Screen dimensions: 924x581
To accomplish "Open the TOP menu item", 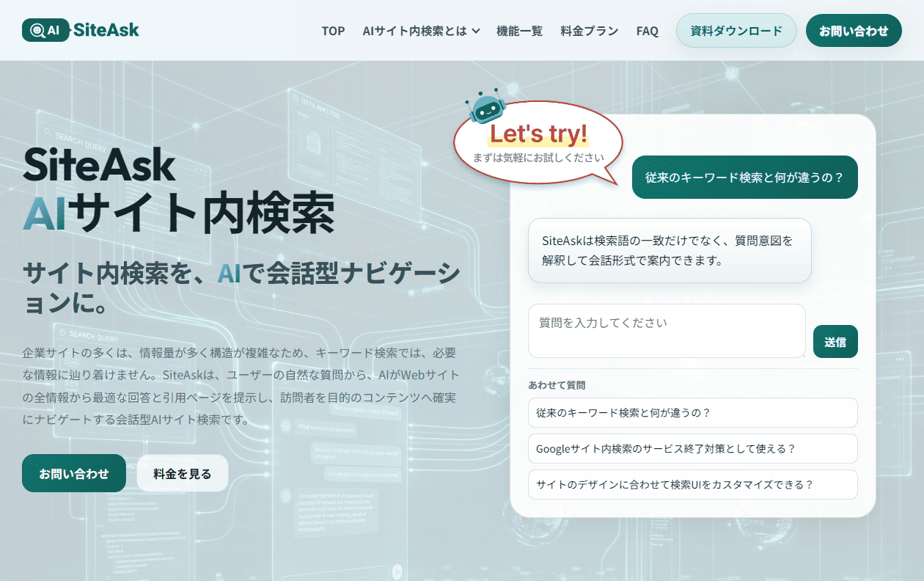I will point(333,31).
